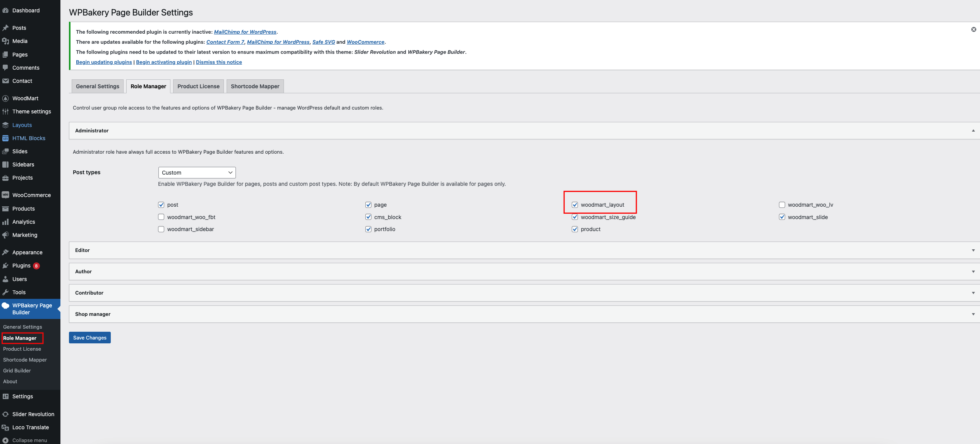Image resolution: width=980 pixels, height=444 pixels.
Task: Select the Role Manager tab
Action: tap(148, 86)
